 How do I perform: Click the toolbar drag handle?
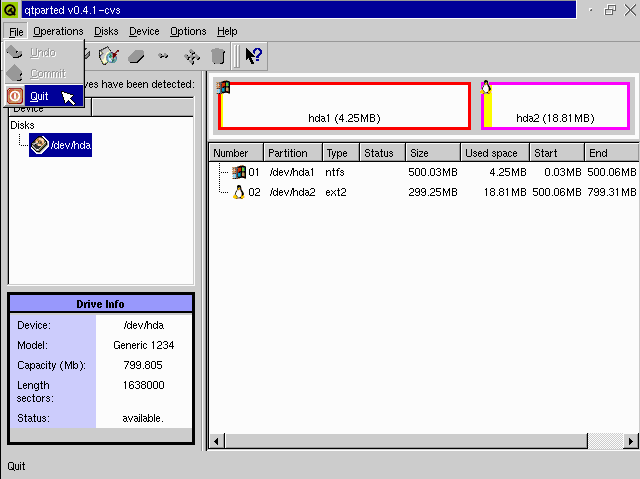click(236, 56)
